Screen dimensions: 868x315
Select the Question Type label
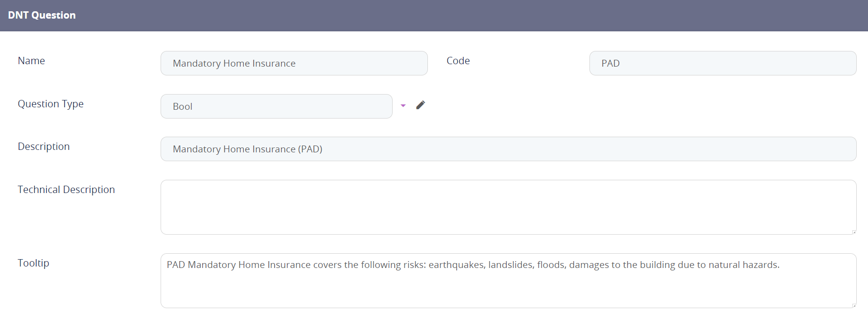coord(51,104)
